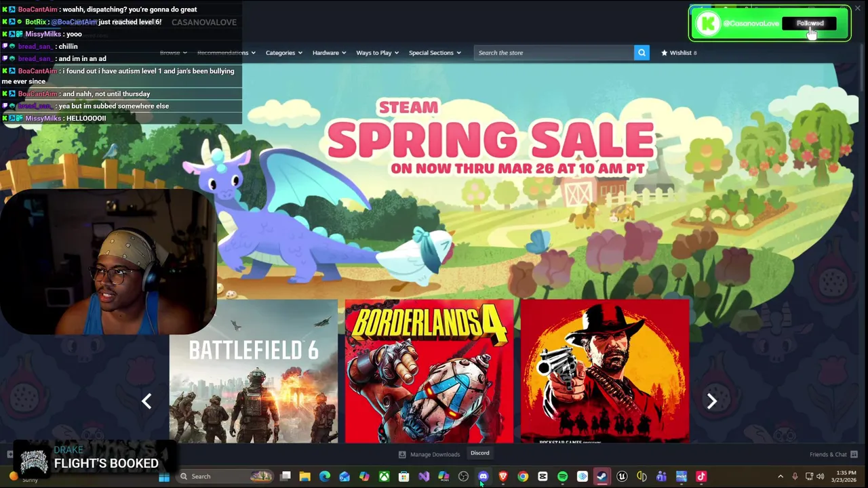Viewport: 868px width, 488px height.
Task: Open Discord from taskbar
Action: click(x=483, y=476)
